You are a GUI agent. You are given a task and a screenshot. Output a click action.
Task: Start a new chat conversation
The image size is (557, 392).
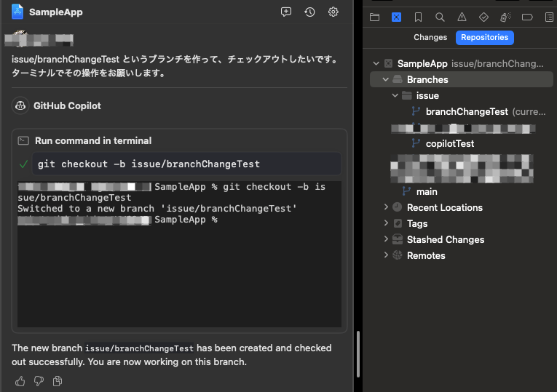(286, 12)
